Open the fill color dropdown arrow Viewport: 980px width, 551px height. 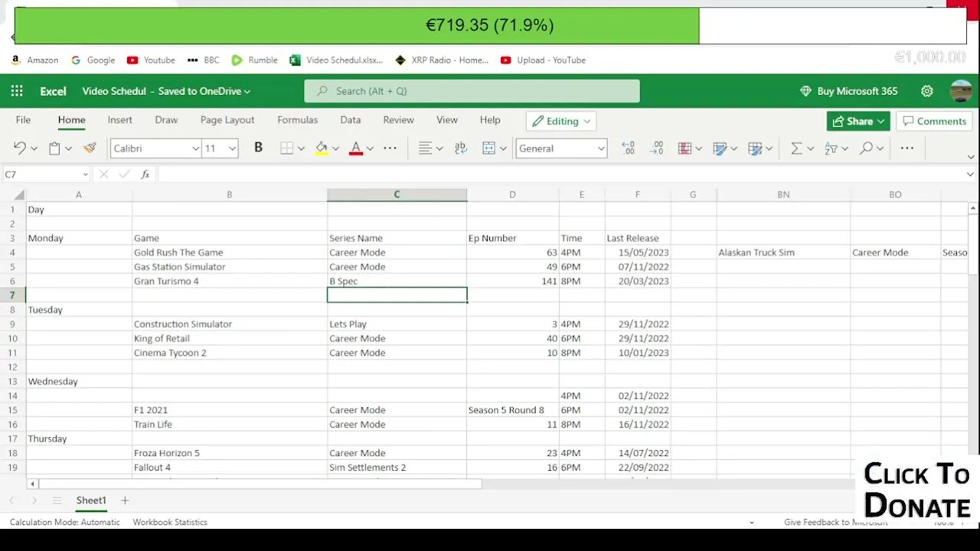coord(335,148)
